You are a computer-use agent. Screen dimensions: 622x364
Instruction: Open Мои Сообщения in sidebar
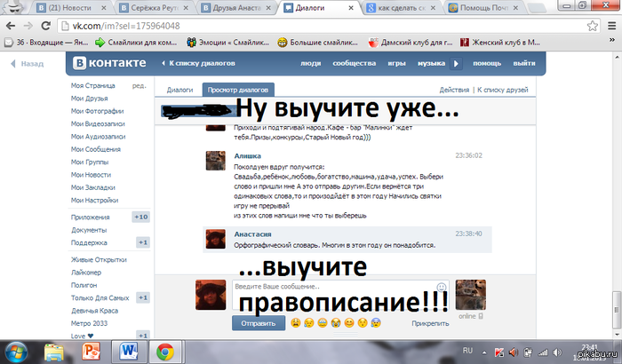(x=96, y=149)
